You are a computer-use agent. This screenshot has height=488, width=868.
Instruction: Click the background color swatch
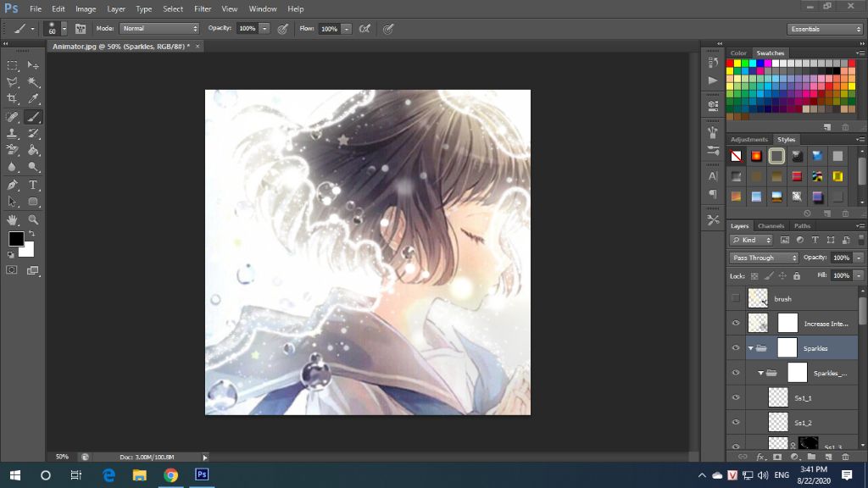click(28, 252)
